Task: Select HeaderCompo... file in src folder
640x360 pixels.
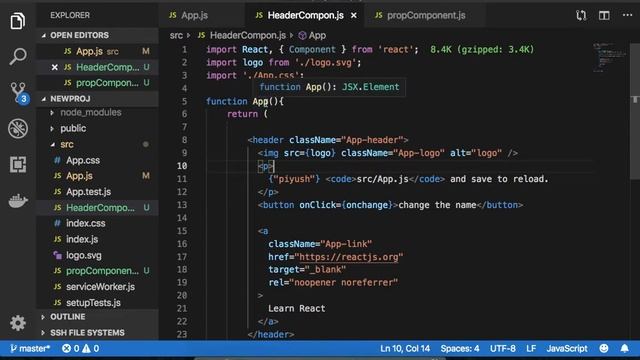Action: tap(97, 207)
